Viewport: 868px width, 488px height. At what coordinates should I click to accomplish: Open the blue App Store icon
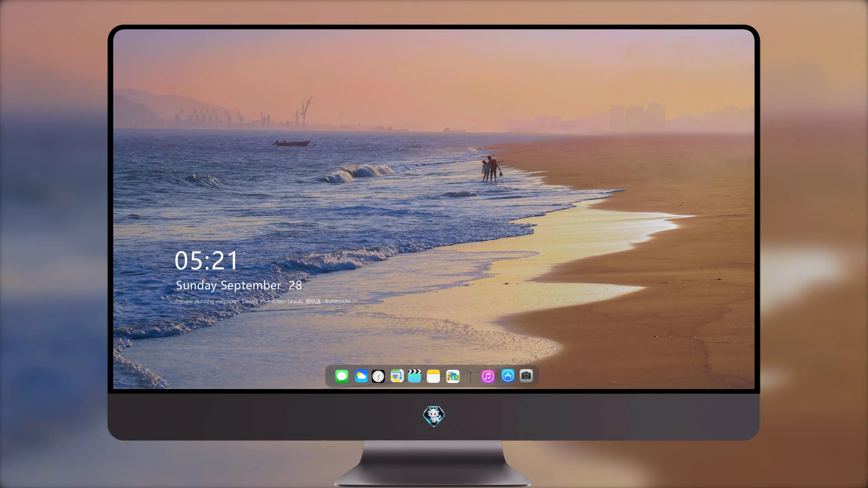[508, 375]
